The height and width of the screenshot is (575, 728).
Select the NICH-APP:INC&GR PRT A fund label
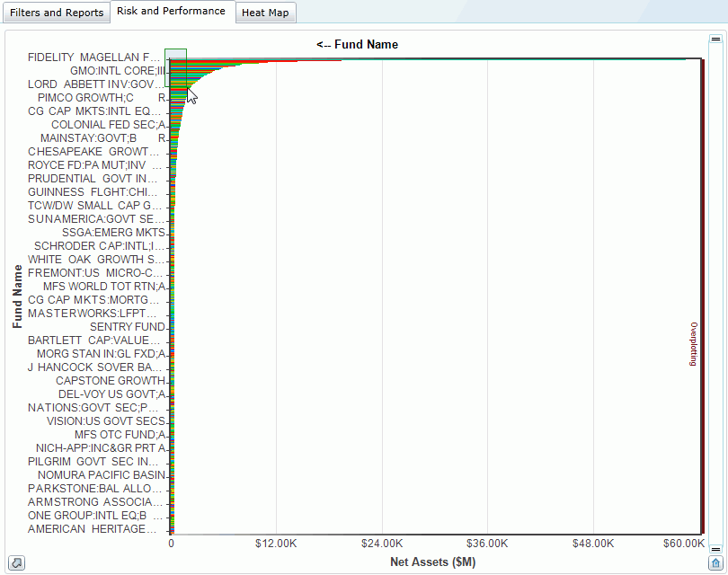101,447
